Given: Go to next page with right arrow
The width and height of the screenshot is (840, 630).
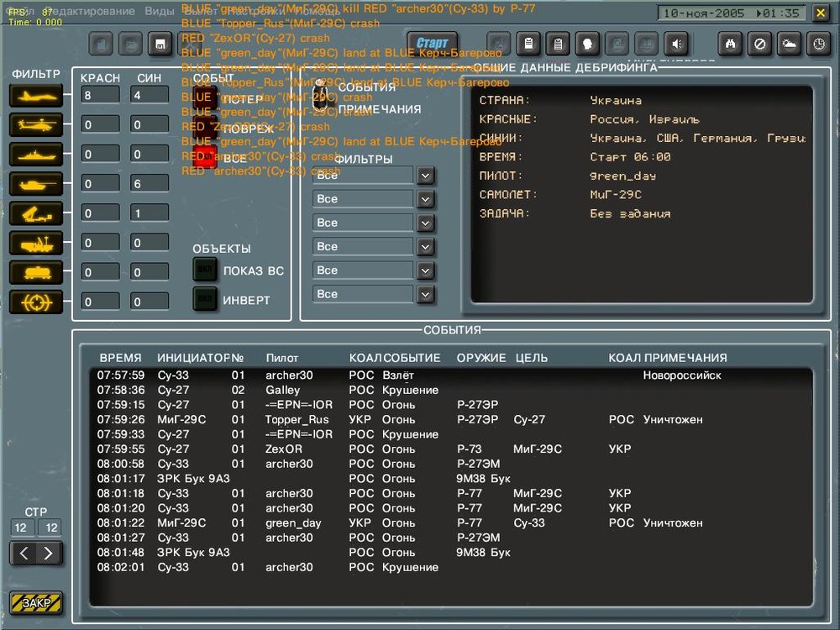Looking at the screenshot, I should (x=49, y=554).
